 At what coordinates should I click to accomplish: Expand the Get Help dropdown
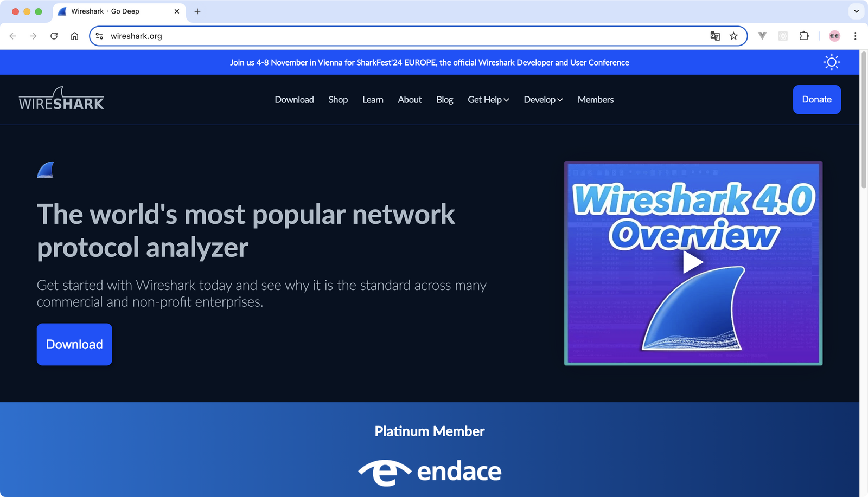pyautogui.click(x=488, y=100)
